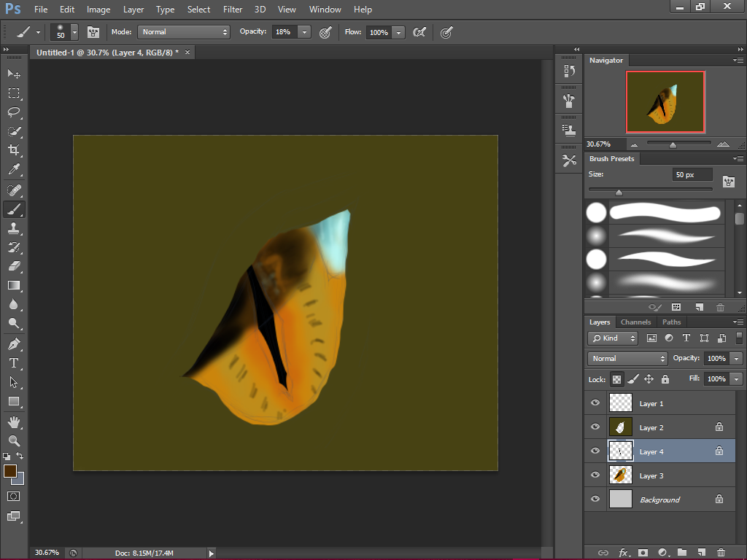Create a new layer

(x=702, y=552)
